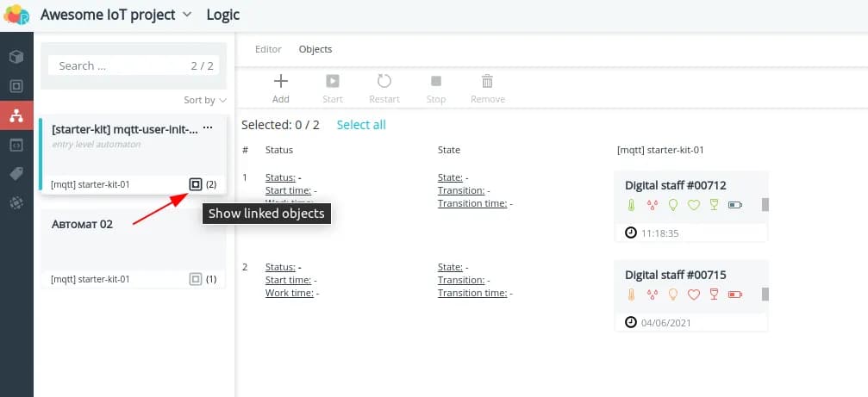Switch to the Objects tab
The height and width of the screenshot is (397, 868).
click(x=315, y=49)
